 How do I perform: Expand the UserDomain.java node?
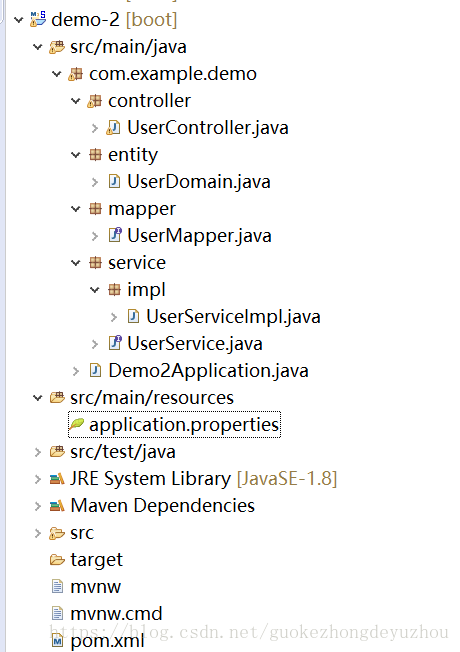coord(95,182)
